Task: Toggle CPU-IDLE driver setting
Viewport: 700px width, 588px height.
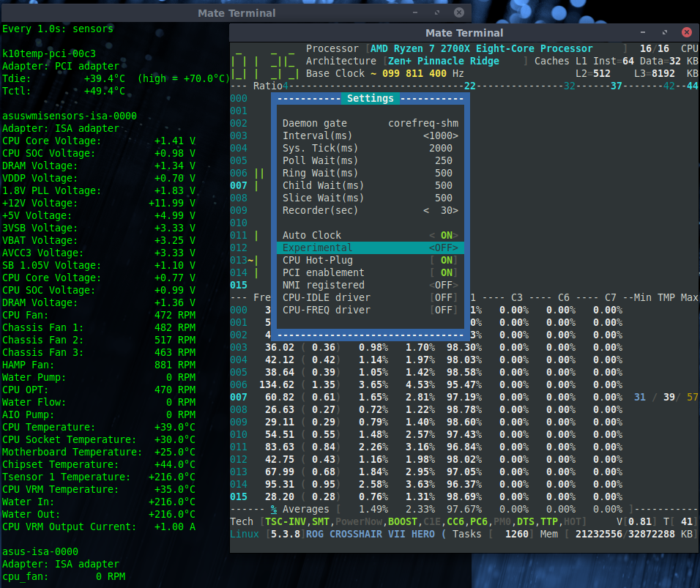Action: point(371,298)
